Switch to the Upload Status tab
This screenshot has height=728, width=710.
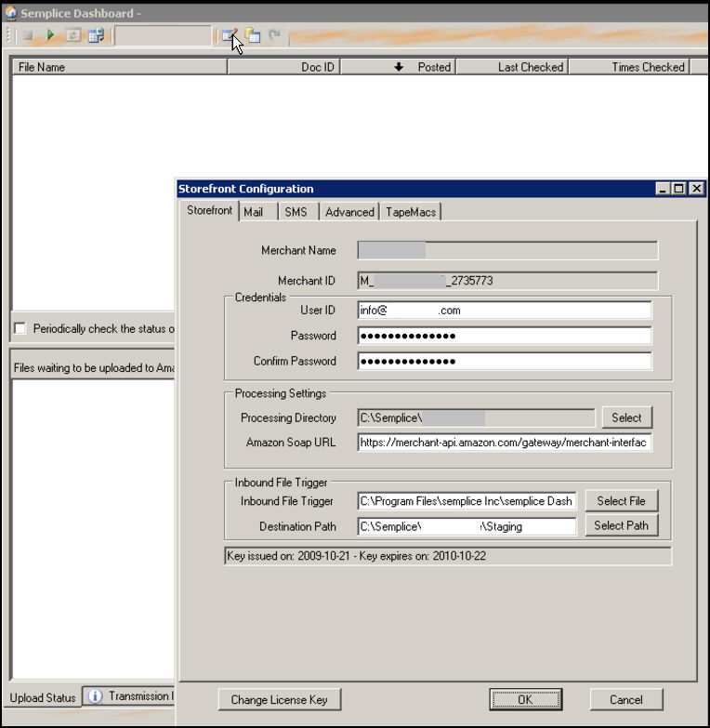[43, 698]
